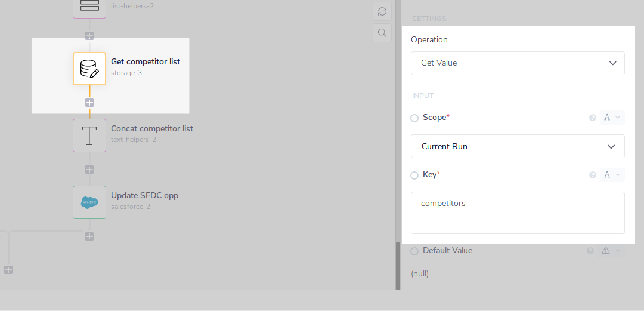Add a step below Concat competitor list
This screenshot has width=644, height=311.
coord(89,170)
